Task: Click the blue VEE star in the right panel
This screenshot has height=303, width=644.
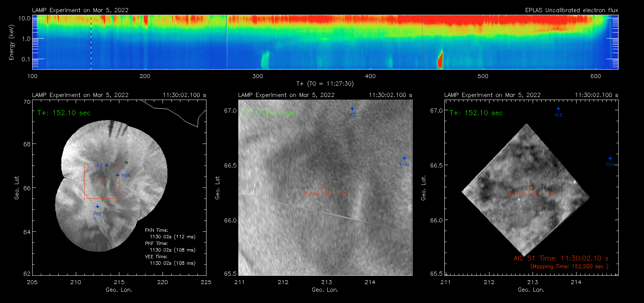Action: pos(558,109)
